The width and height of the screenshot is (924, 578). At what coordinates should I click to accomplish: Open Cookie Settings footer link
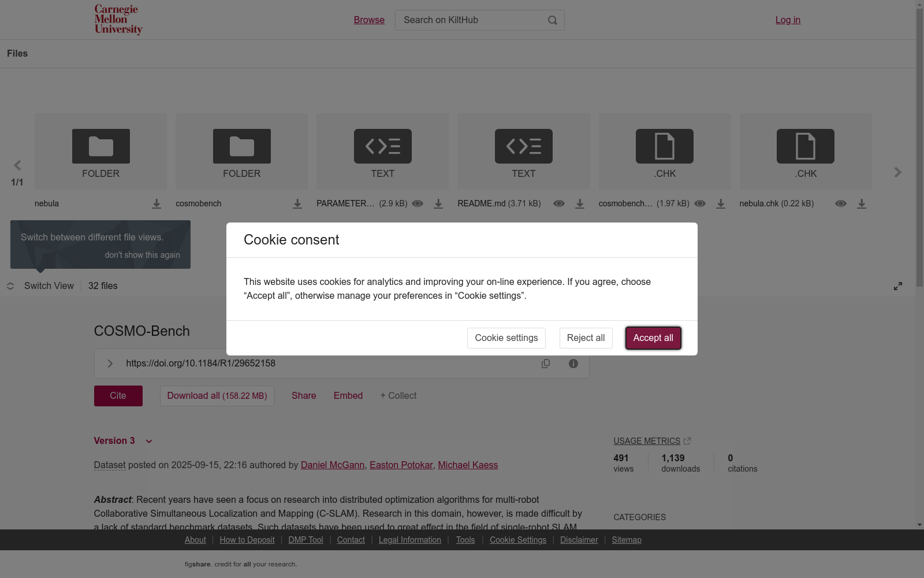518,540
